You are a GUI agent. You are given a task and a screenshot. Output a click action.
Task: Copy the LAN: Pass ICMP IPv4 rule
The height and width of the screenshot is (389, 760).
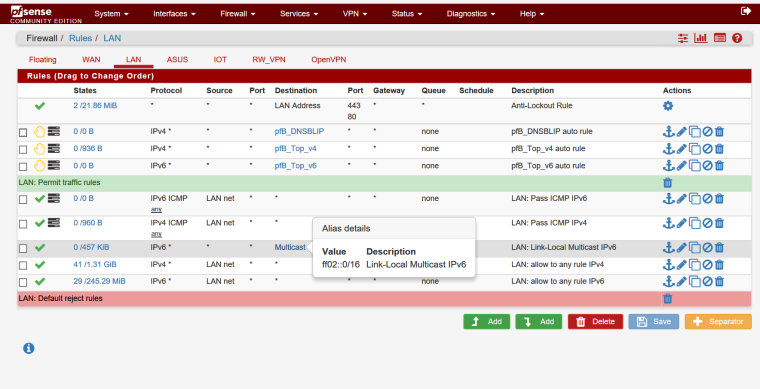tap(695, 223)
